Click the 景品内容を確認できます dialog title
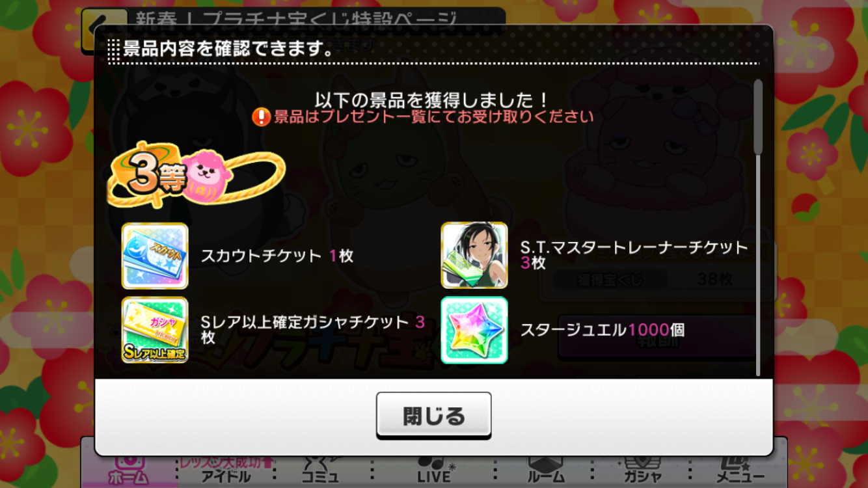Viewport: 868px width, 488px height. pos(228,49)
